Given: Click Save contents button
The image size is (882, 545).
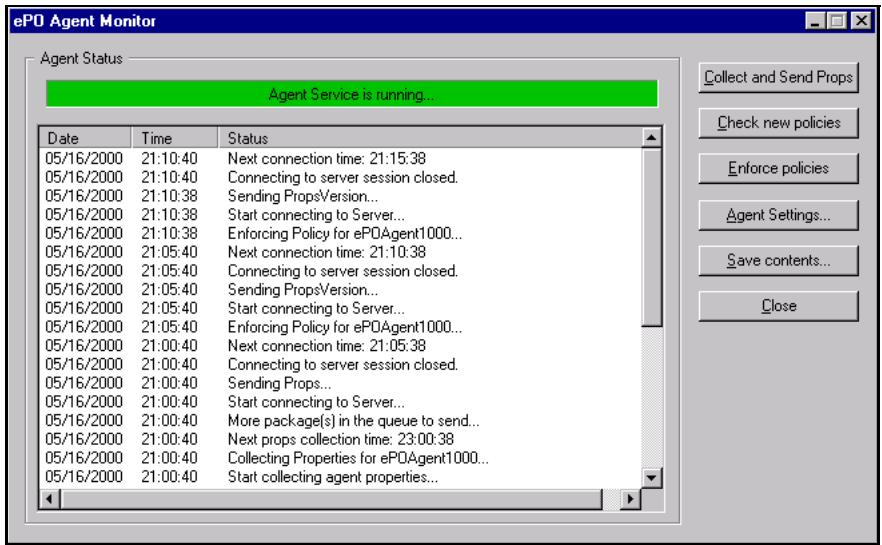Looking at the screenshot, I should 778,260.
